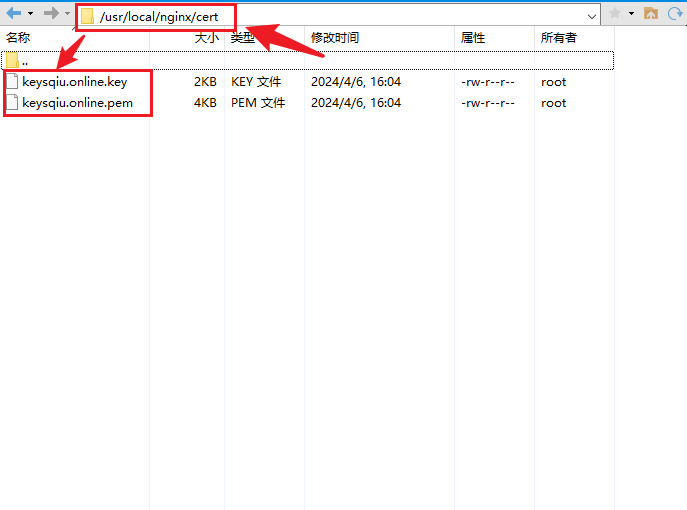Sort files by 修改时间 column header
The height and width of the screenshot is (510, 687).
(x=334, y=38)
